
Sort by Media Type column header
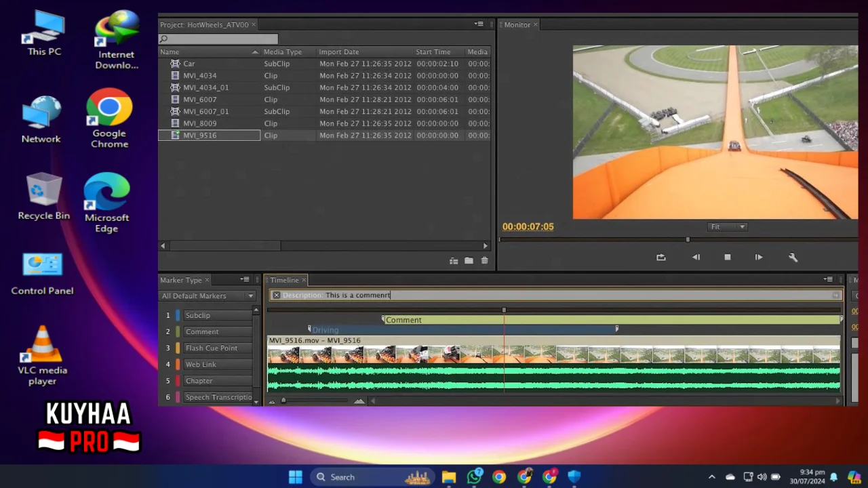(283, 52)
